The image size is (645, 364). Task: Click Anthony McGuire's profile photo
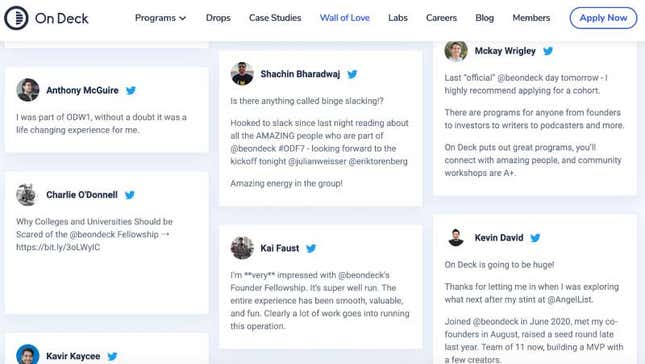click(28, 90)
